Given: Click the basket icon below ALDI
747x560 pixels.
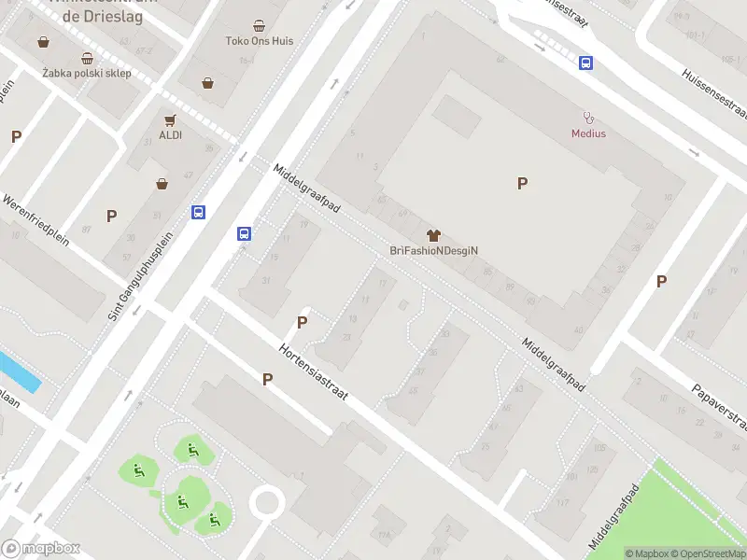Looking at the screenshot, I should coord(162,184).
